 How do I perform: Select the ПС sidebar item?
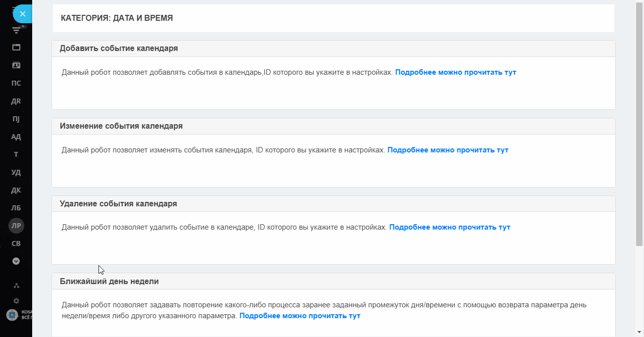point(16,83)
